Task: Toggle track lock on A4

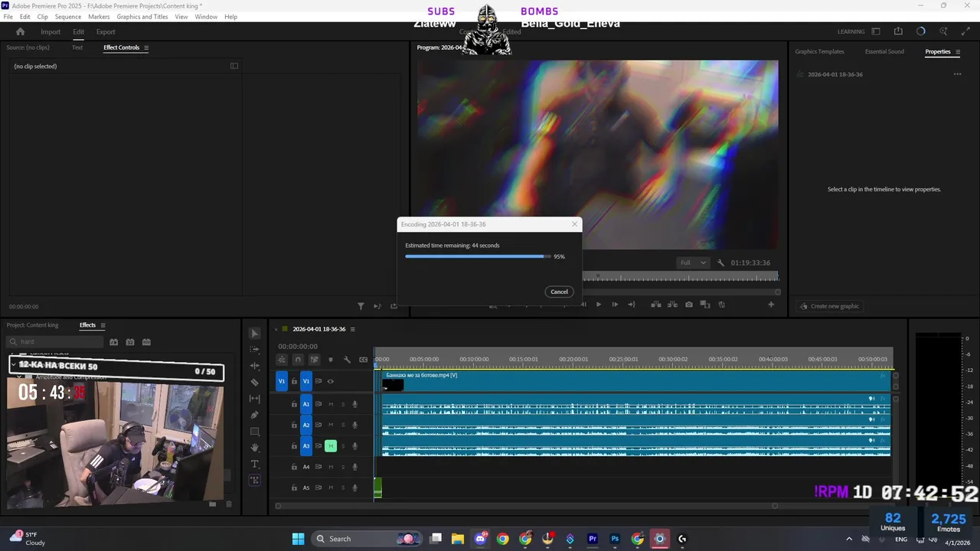Action: coord(294,467)
